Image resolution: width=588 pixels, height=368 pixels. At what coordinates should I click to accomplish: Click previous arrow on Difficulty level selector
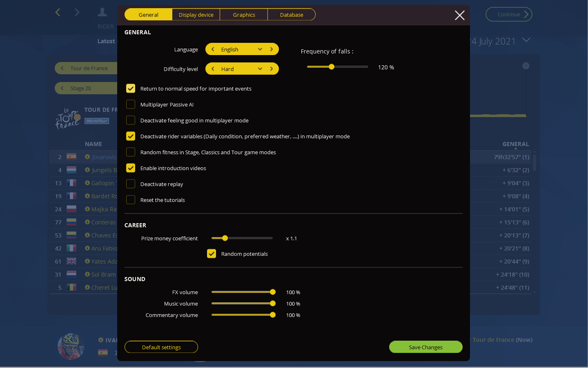[213, 69]
